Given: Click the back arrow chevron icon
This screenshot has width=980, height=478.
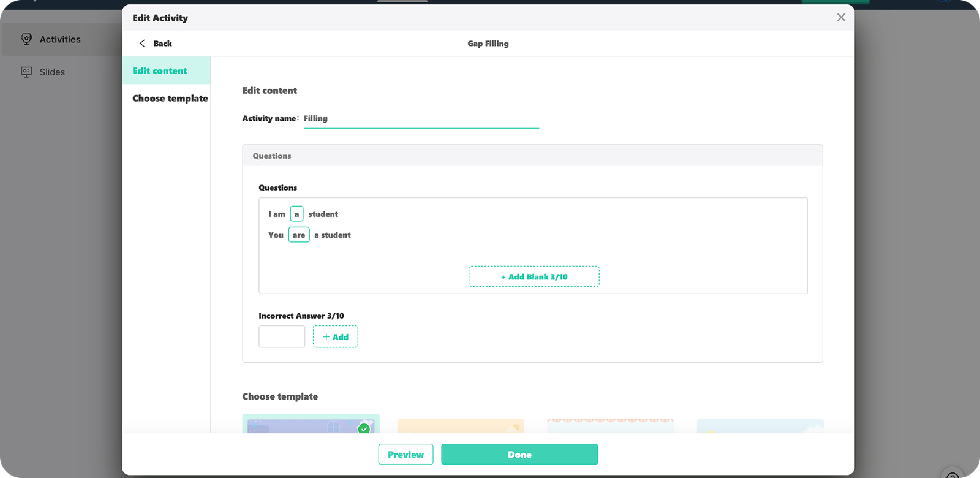Looking at the screenshot, I should [x=142, y=44].
